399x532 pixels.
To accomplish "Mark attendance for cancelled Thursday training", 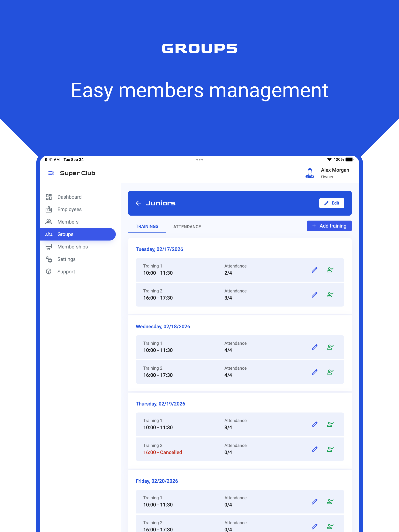I will [x=330, y=449].
